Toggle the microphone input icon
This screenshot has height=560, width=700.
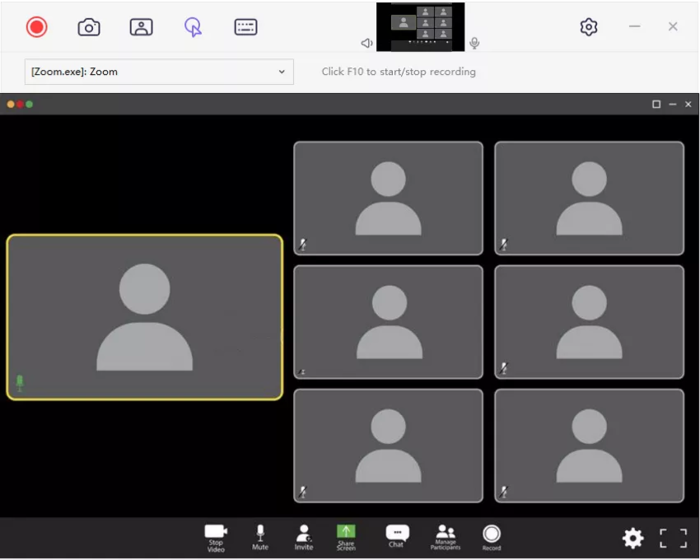click(x=475, y=43)
